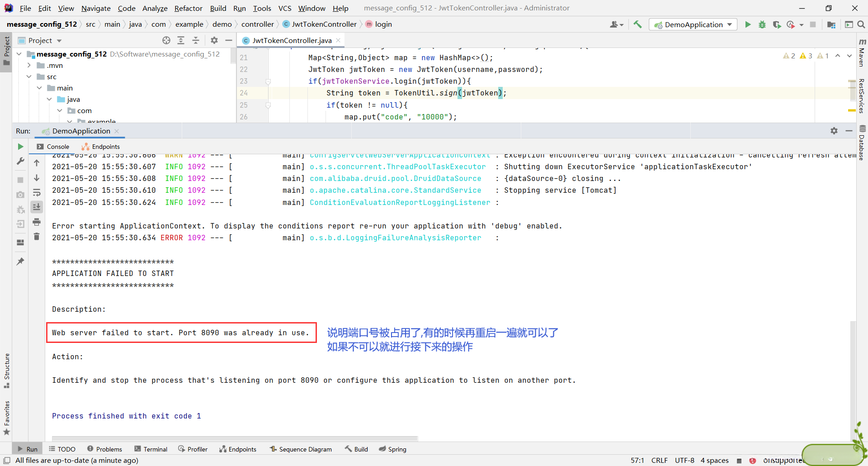
Task: Change the CRLF line separator
Action: tap(659, 460)
